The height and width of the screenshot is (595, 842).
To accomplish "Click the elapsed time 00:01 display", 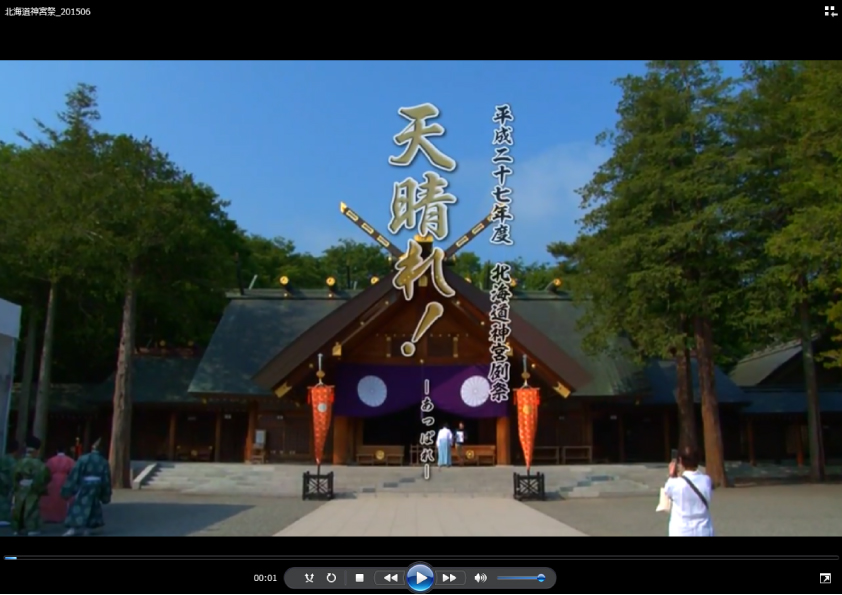I will tap(265, 578).
